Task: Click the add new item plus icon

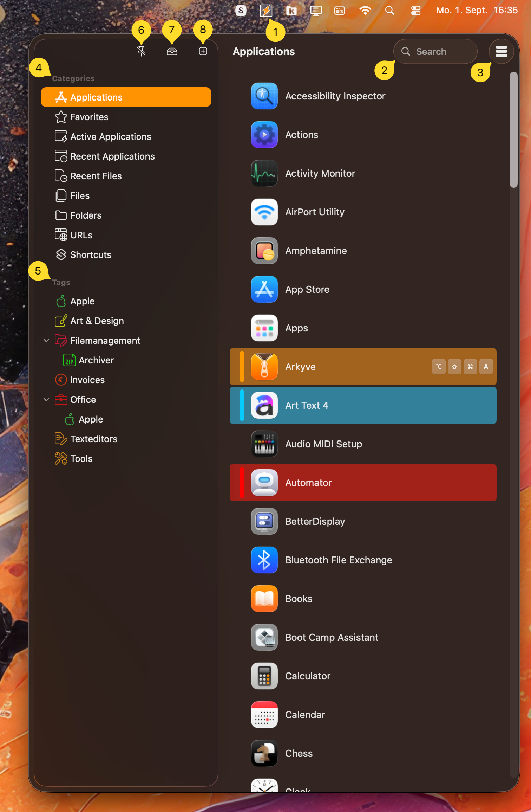Action: click(x=203, y=51)
